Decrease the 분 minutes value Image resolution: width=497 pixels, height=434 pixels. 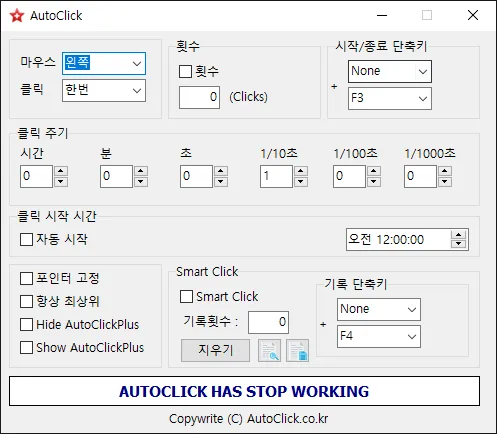click(x=141, y=182)
